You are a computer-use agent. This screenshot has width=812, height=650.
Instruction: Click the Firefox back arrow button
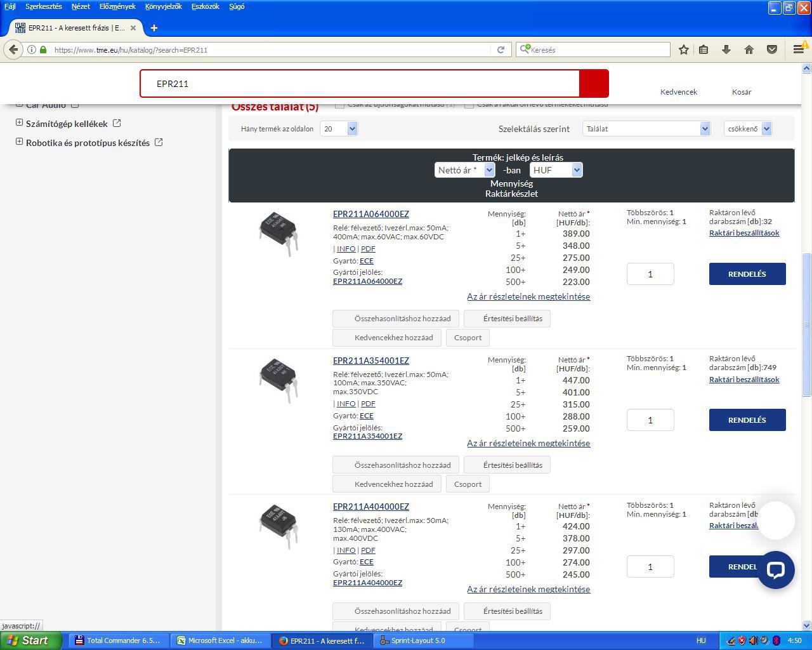(13, 50)
